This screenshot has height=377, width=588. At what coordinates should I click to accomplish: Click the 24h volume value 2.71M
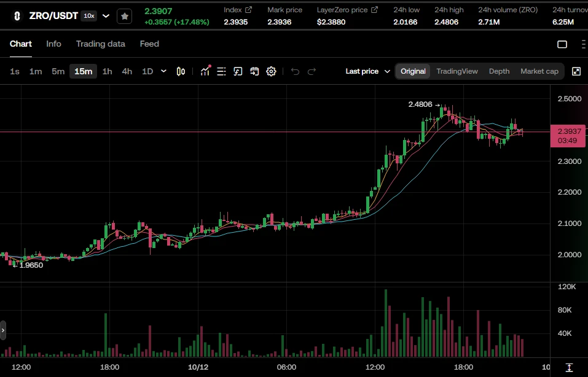click(488, 22)
